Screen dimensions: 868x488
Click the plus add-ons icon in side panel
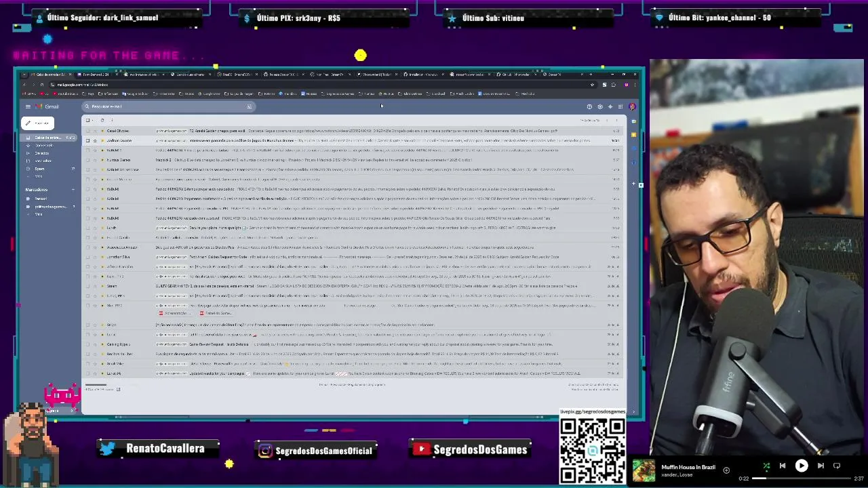(633, 184)
